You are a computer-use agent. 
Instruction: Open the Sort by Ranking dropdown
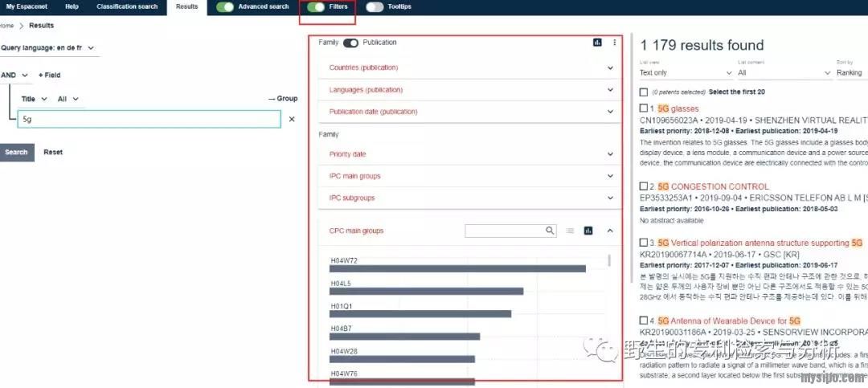pos(850,72)
